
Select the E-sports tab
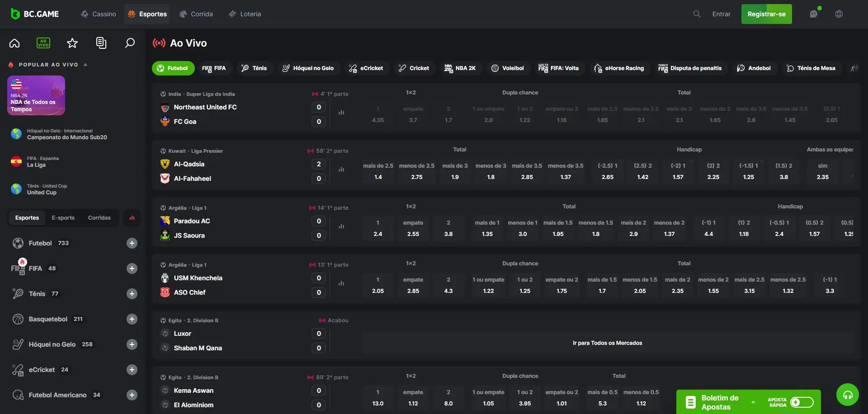(x=63, y=218)
